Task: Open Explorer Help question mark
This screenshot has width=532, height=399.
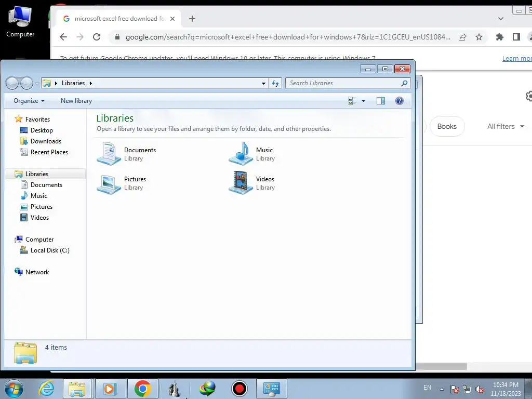Action: [x=400, y=101]
